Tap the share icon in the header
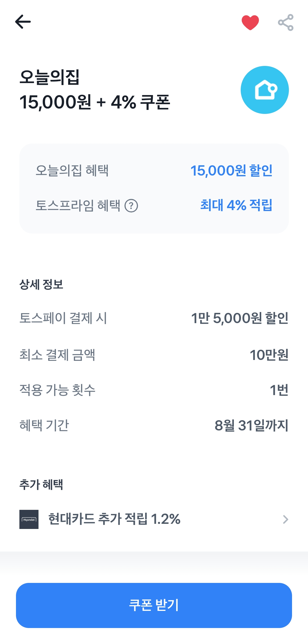The height and width of the screenshot is (644, 308). (x=285, y=22)
